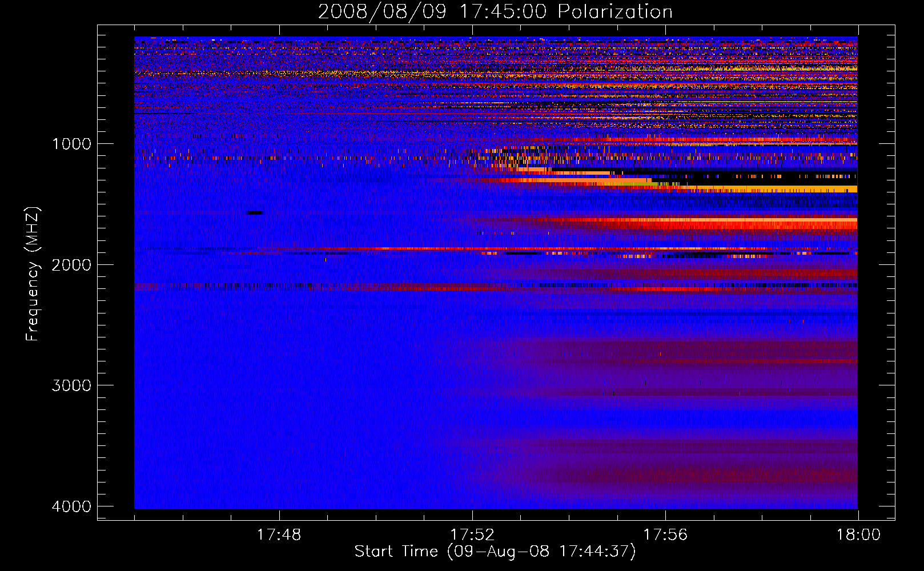Click the "Frequency (MHZ)" axis label

tap(33, 274)
